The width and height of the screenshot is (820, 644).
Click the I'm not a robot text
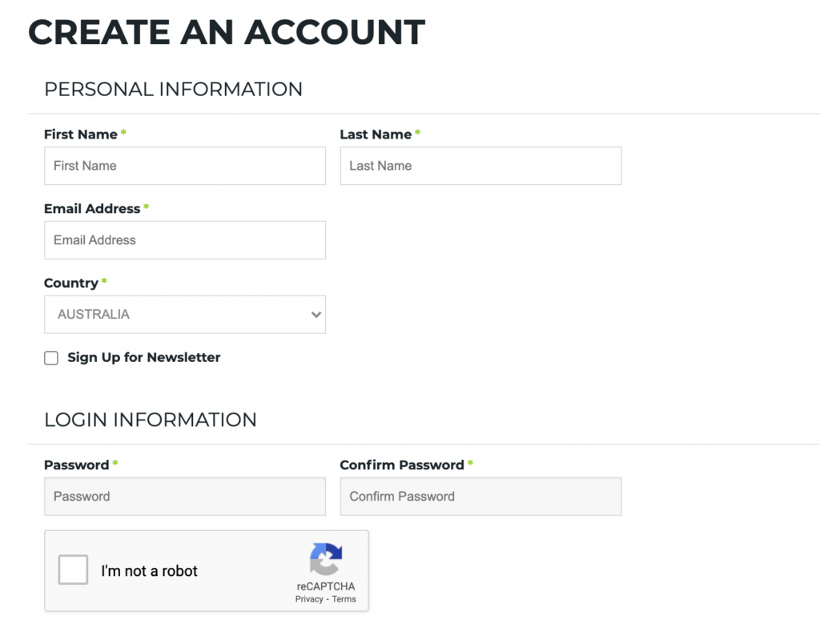click(149, 571)
